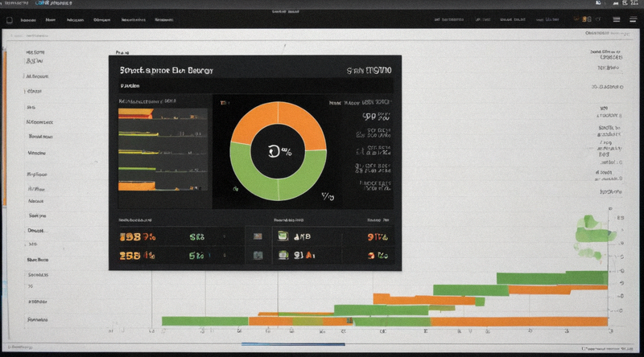Select the green monitor icon in the second stats row

click(283, 255)
